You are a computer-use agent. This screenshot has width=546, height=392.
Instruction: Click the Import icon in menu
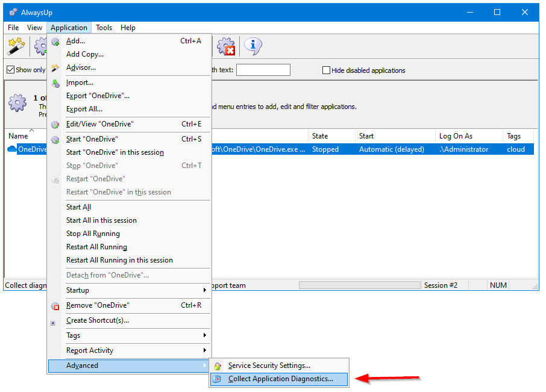coord(55,84)
